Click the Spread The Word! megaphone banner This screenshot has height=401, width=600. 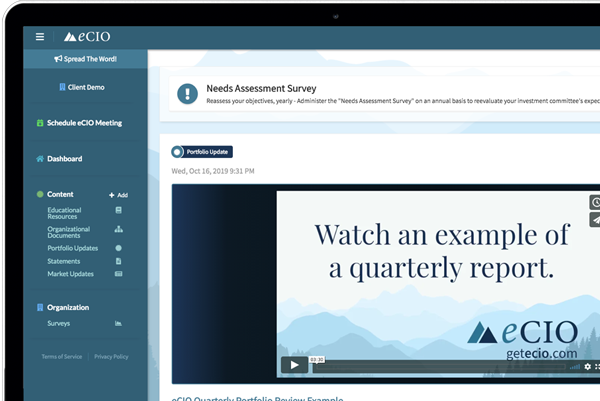tap(85, 59)
